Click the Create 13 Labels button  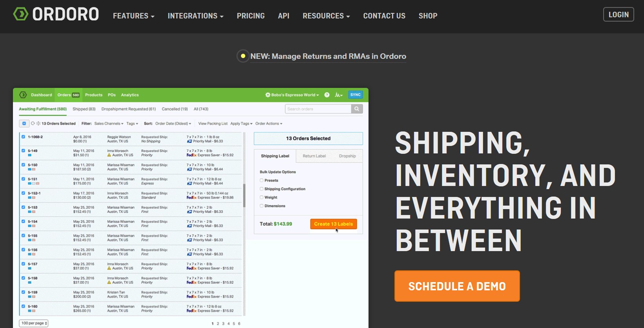(x=334, y=224)
